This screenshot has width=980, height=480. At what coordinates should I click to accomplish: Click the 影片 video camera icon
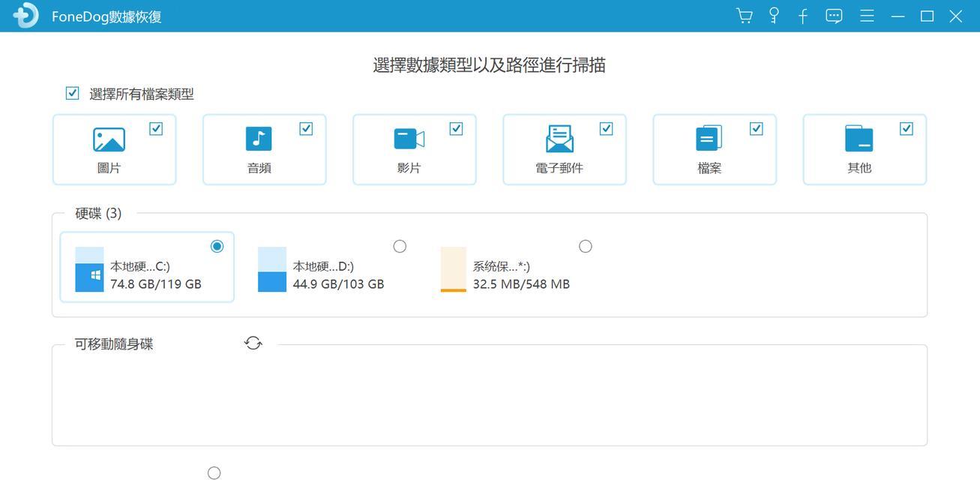tap(409, 139)
